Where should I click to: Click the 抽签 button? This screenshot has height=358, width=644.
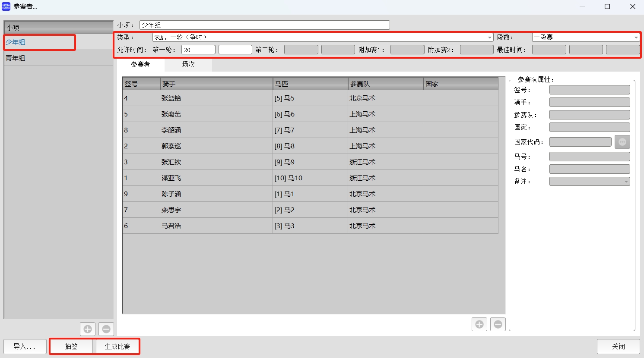coord(71,346)
